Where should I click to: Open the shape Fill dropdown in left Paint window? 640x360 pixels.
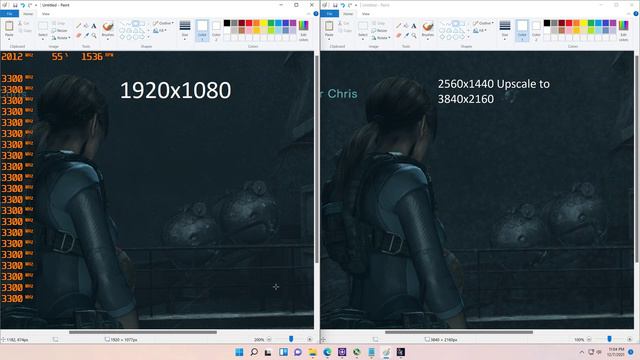coord(160,31)
